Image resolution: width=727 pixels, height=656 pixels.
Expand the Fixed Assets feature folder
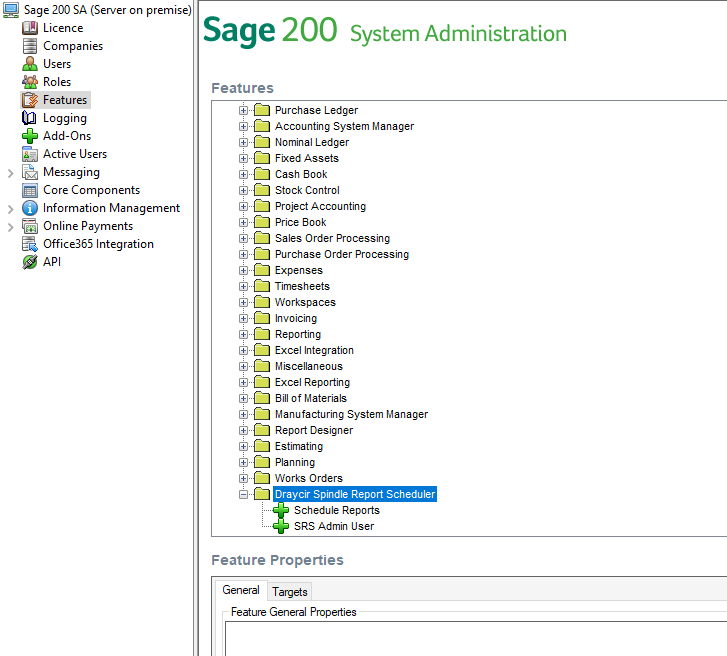[x=243, y=159]
